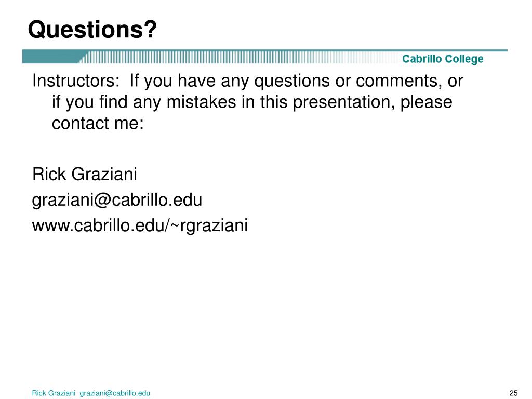Select the "contact me:" text line
The width and height of the screenshot is (532, 399).
(x=98, y=123)
